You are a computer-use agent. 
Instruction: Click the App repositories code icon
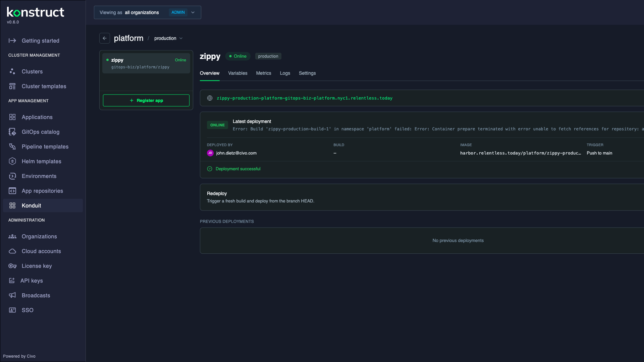[12, 191]
